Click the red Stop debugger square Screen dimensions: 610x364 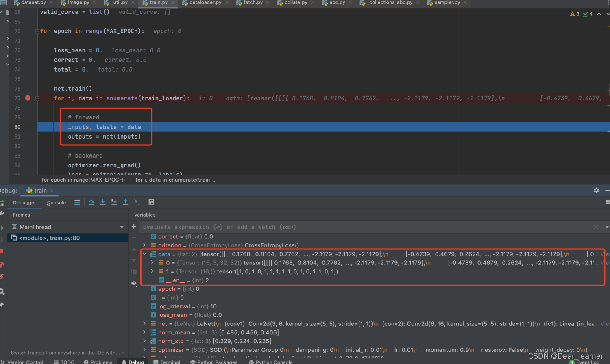(x=2, y=251)
